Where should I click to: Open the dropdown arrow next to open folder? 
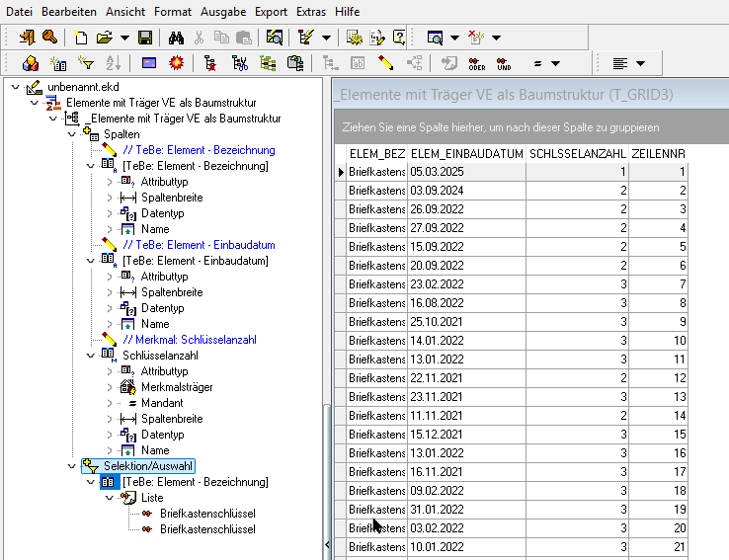(124, 39)
